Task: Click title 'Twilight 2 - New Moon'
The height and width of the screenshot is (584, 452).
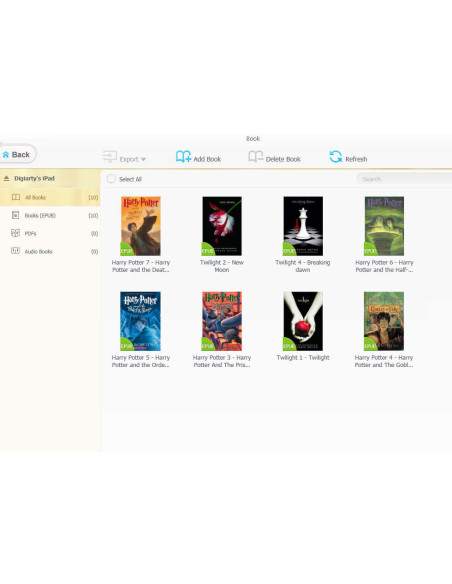Action: click(x=222, y=266)
